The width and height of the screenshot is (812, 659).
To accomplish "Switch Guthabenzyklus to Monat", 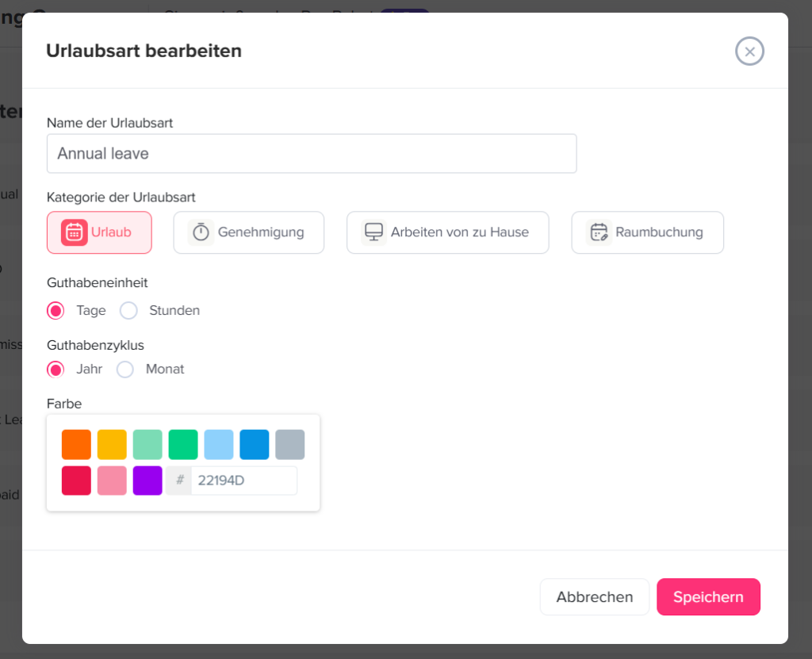I will point(124,370).
